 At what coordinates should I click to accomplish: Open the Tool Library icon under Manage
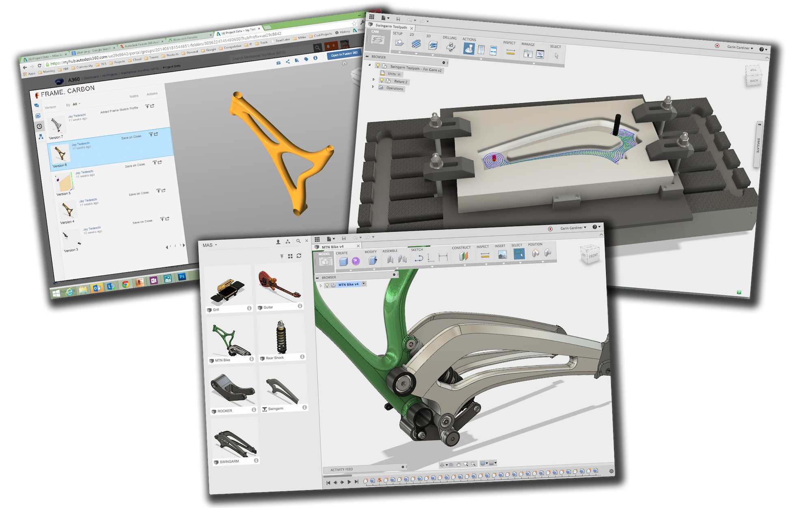click(x=527, y=53)
